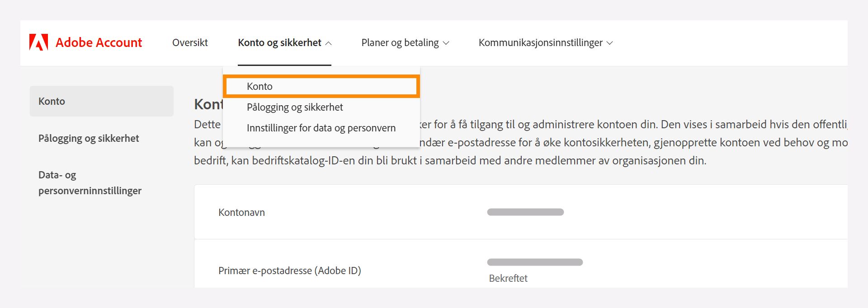Click the Kontonavn row
Image resolution: width=868 pixels, height=308 pixels.
click(x=241, y=212)
